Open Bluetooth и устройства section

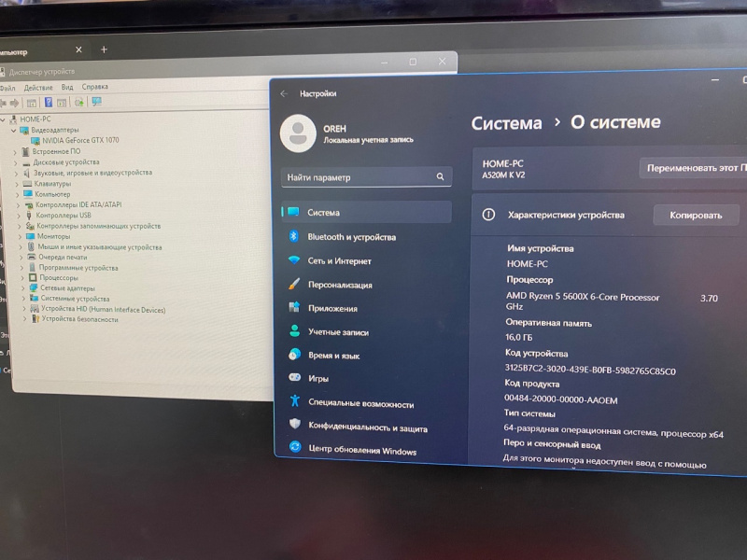click(352, 237)
